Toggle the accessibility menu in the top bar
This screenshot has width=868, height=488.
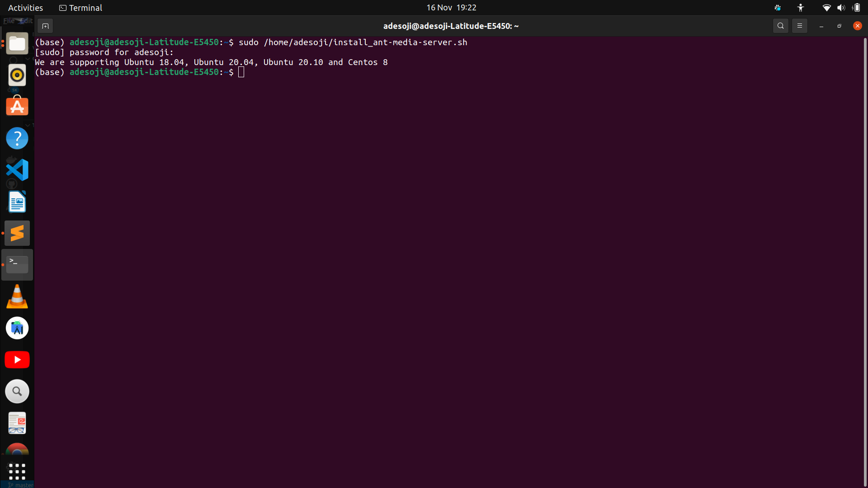(x=800, y=8)
